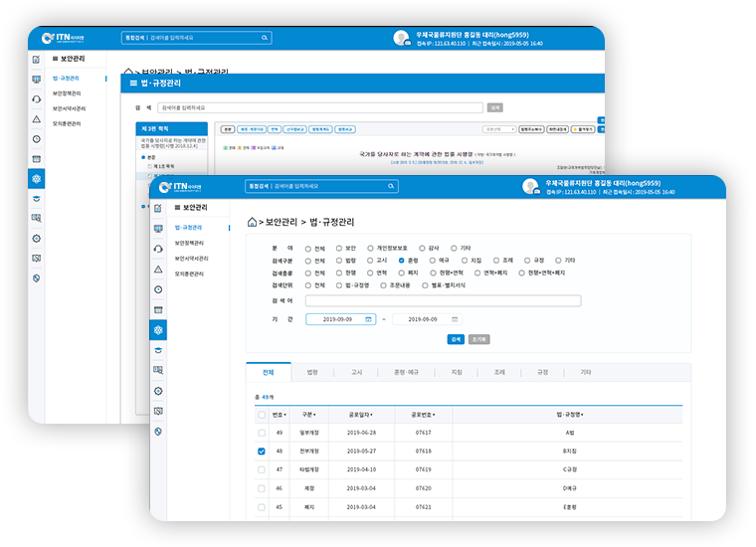Image resolution: width=756 pixels, height=547 pixels.
Task: Switch to the 조례 results tab
Action: pyautogui.click(x=499, y=372)
